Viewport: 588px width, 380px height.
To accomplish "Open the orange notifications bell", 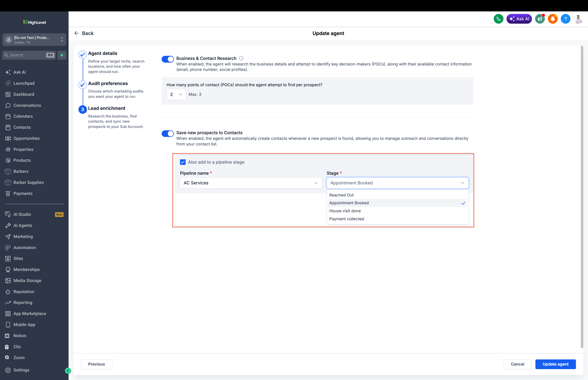I will pyautogui.click(x=553, y=19).
